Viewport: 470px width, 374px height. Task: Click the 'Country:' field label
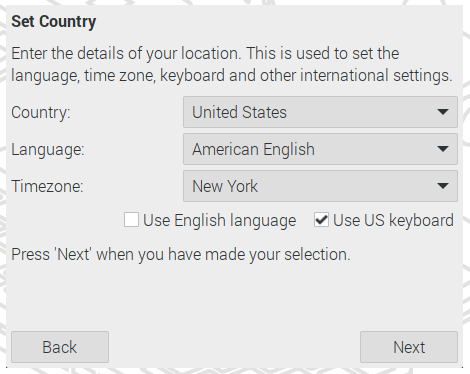point(41,112)
